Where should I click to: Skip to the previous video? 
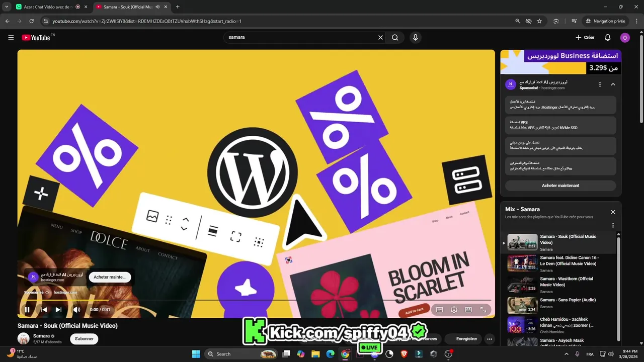[x=44, y=310]
